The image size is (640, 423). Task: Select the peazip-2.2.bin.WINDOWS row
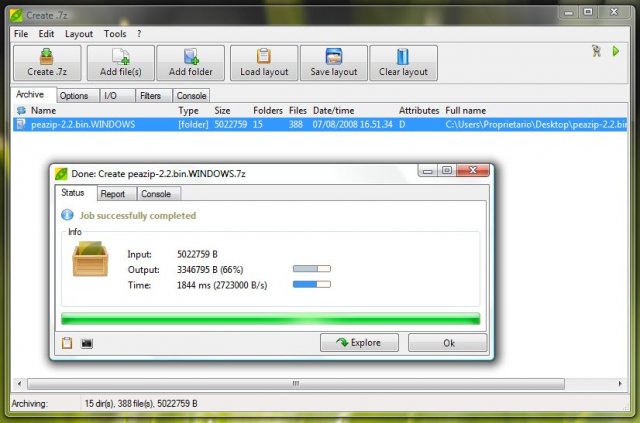point(320,125)
